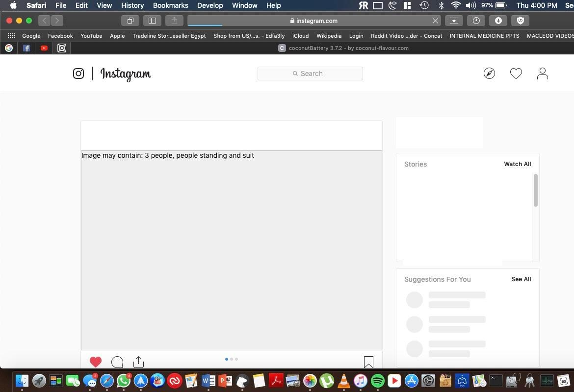Open the comment bubble under the post
The width and height of the screenshot is (574, 392).
click(117, 362)
